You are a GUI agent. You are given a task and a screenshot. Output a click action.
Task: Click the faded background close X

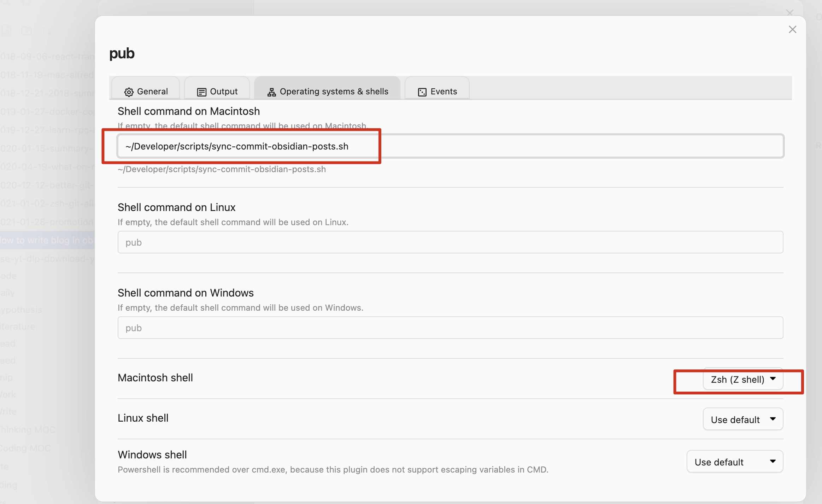point(790,13)
